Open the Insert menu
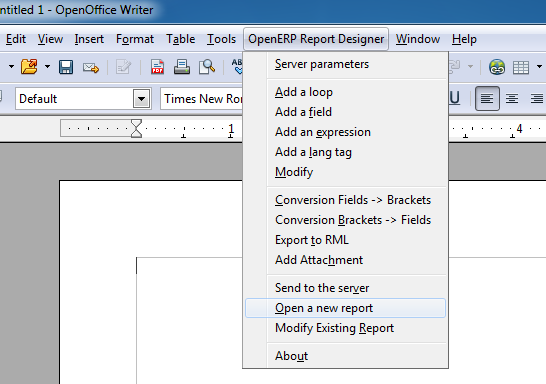 coord(89,39)
